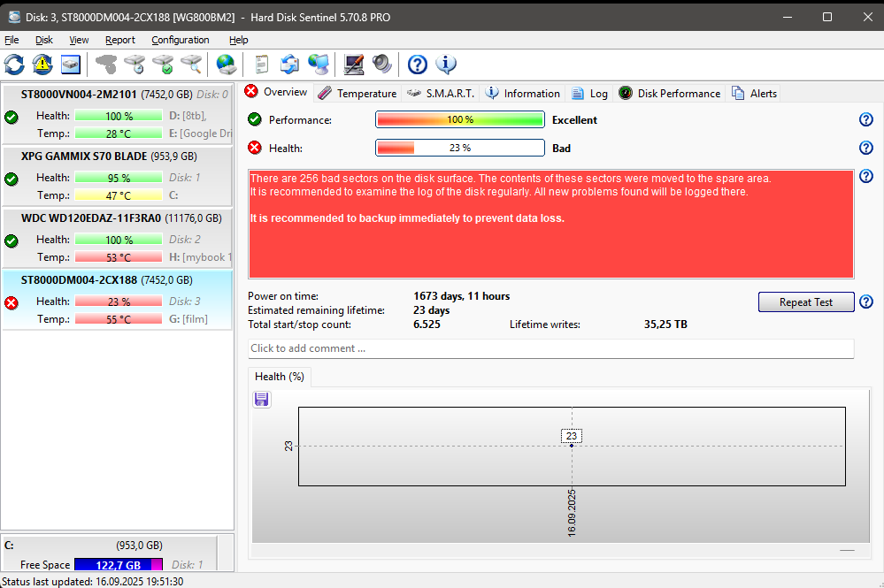The width and height of the screenshot is (884, 588).
Task: Select disk ST8000VN004-2M2101 in the list
Action: (118, 114)
